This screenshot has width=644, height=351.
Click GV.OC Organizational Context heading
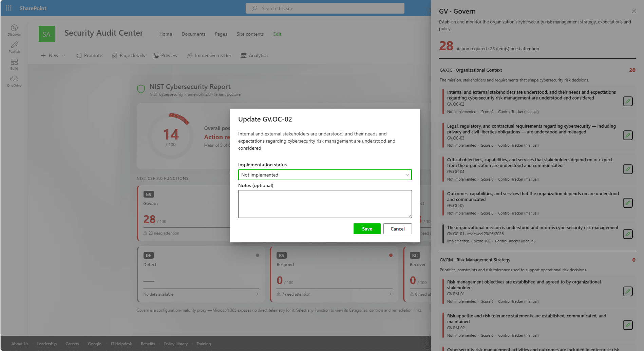[471, 70]
